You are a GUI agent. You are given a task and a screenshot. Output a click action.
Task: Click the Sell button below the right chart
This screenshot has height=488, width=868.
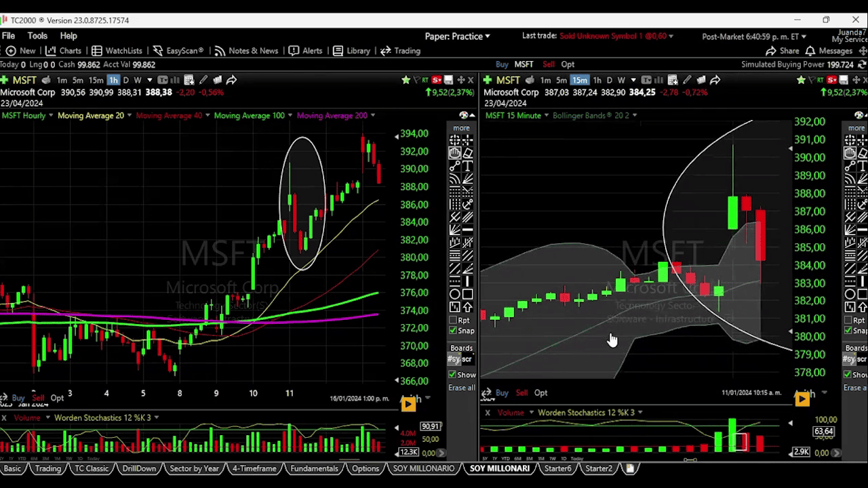(x=521, y=392)
